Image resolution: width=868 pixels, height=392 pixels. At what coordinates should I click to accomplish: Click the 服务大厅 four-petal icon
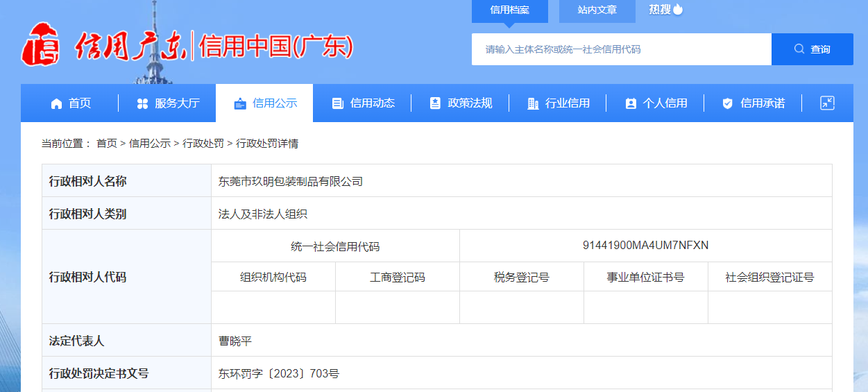coord(142,103)
